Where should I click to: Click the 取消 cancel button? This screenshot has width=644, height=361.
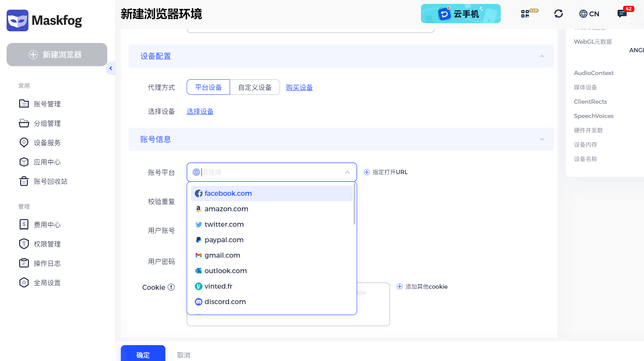[184, 355]
